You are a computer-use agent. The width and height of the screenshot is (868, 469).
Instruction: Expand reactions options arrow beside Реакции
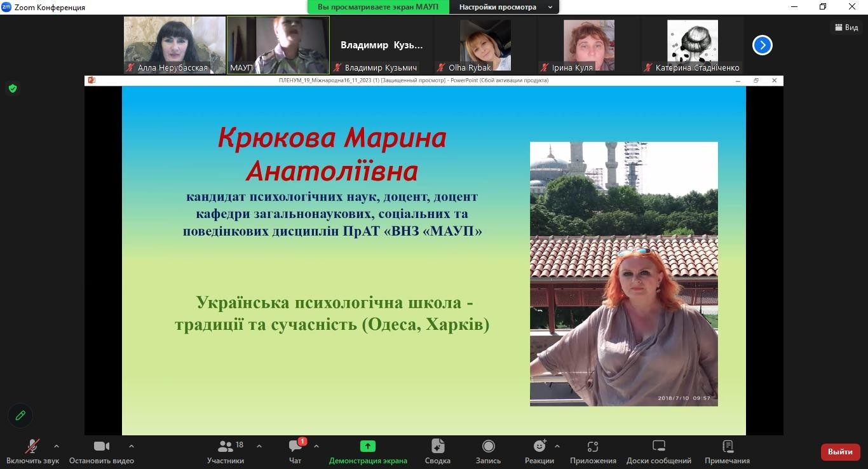[x=557, y=446]
